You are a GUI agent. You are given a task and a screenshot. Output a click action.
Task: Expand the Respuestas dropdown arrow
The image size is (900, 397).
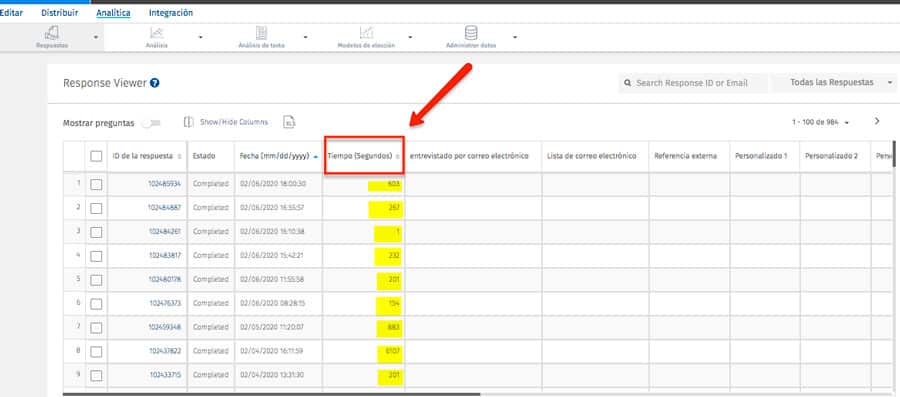(x=96, y=37)
